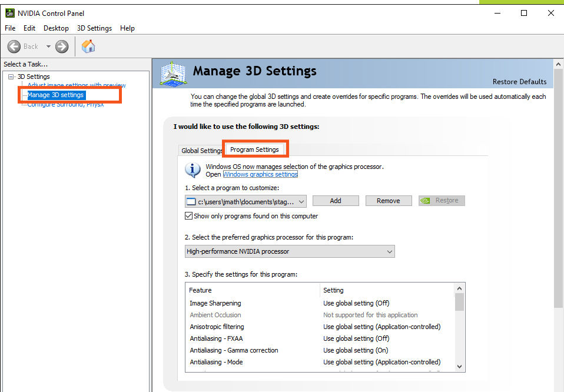Open the 3D Settings menu
This screenshot has height=392, width=564.
tap(94, 28)
